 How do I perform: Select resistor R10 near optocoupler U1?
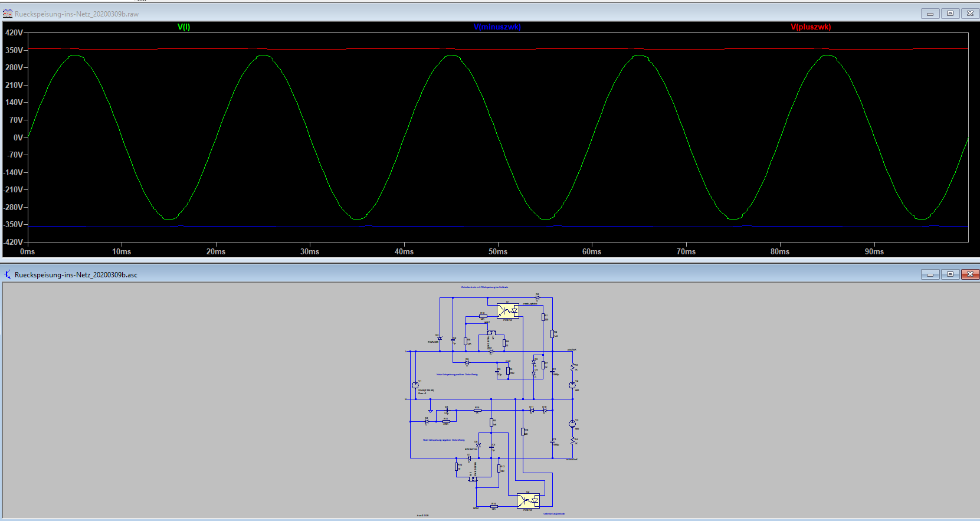coord(483,316)
